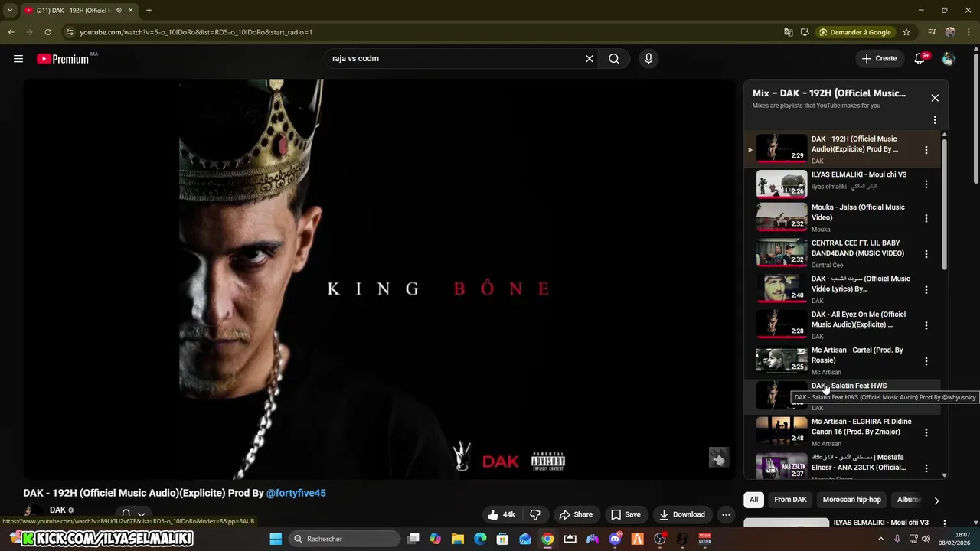Run search with magnifier button
Screen dimensions: 980x551
pyautogui.click(x=614, y=58)
